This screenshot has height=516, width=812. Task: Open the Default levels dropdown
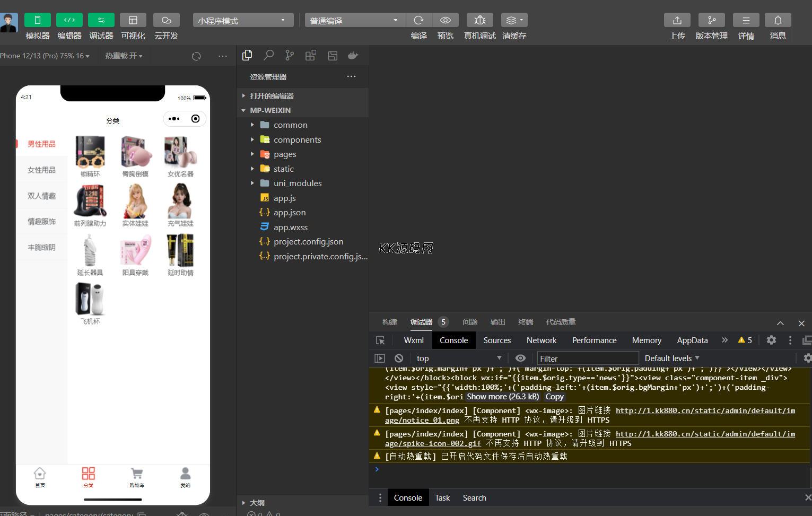click(671, 358)
